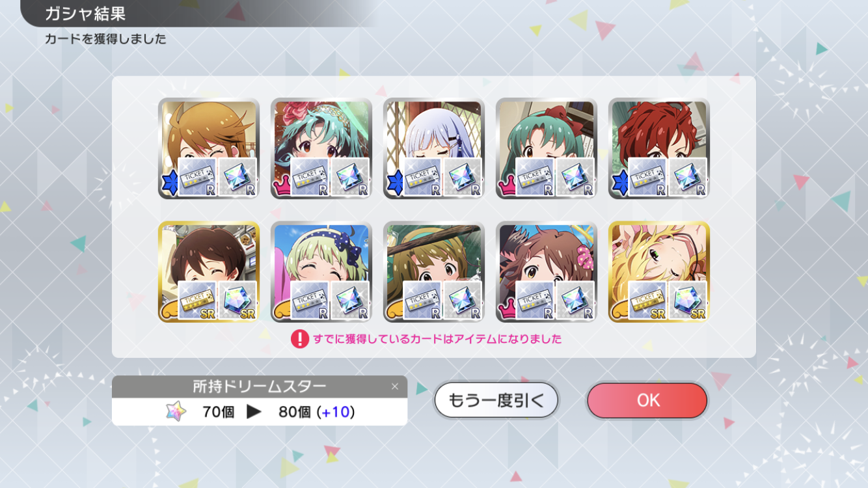Screen dimensions: 868x488
Task: Select the teal-haired girl with rose card
Action: [x=321, y=148]
